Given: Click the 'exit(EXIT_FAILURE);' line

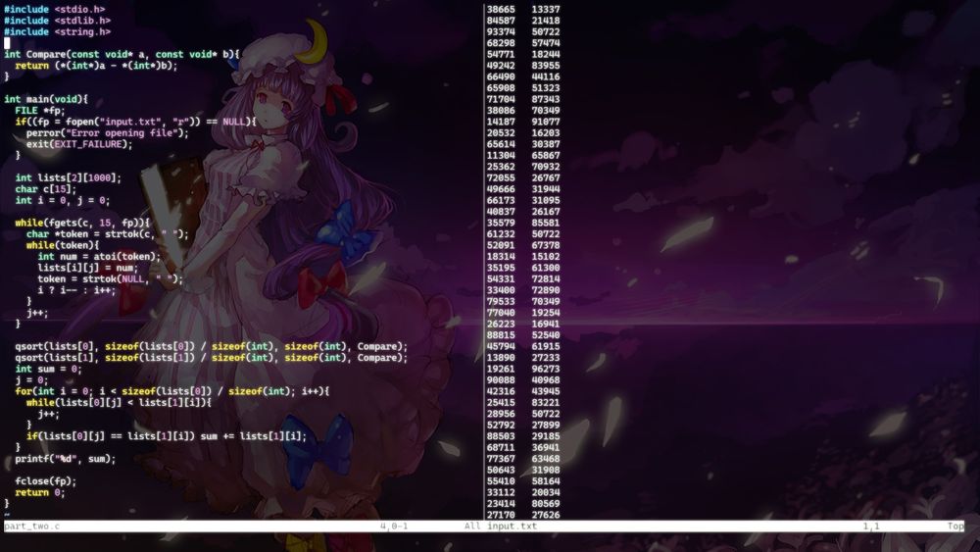Looking at the screenshot, I should [79, 144].
